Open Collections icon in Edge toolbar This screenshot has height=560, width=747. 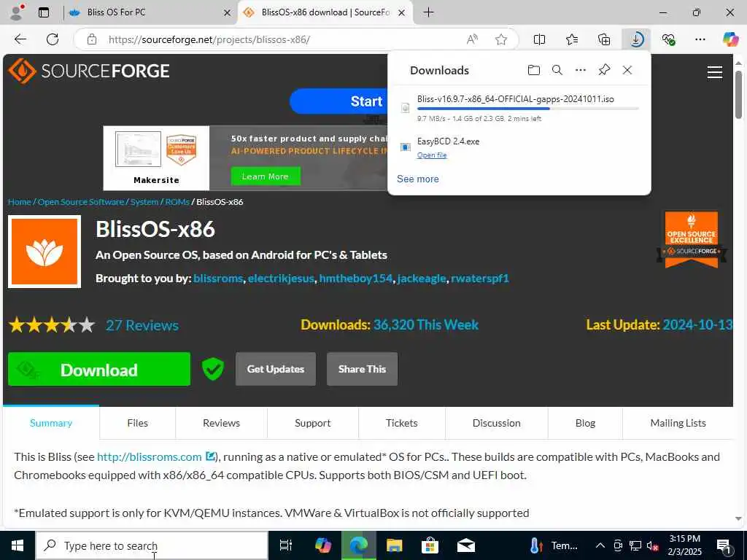tap(604, 39)
